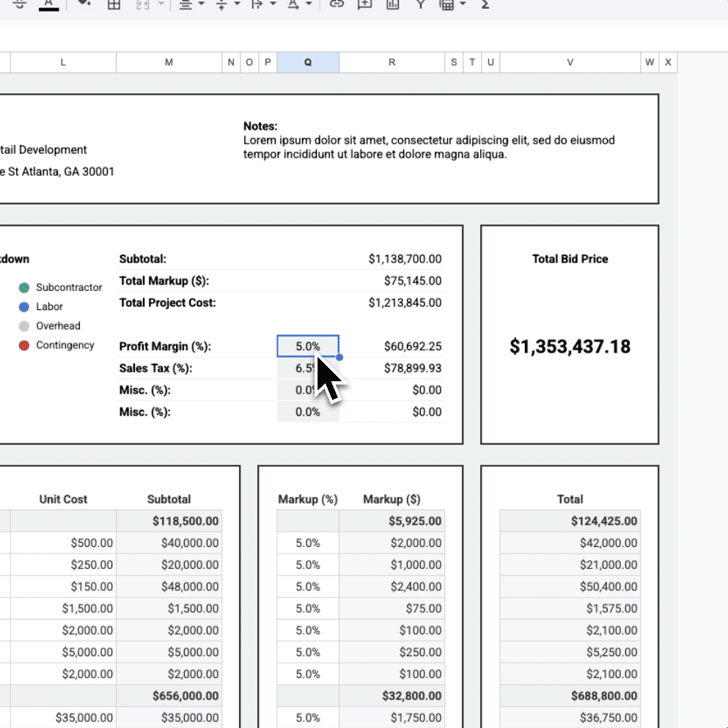Click the Profit Margin 5.0% cell

[x=307, y=346]
